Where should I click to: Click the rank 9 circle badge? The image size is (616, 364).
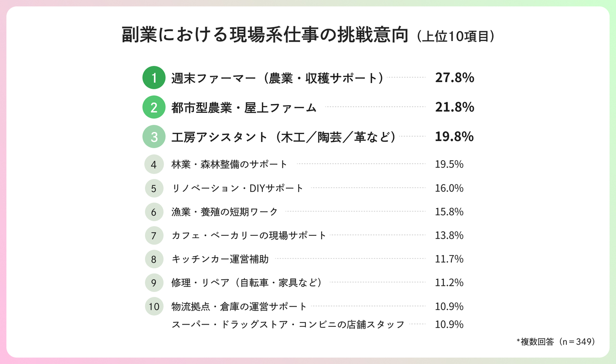[x=154, y=282]
